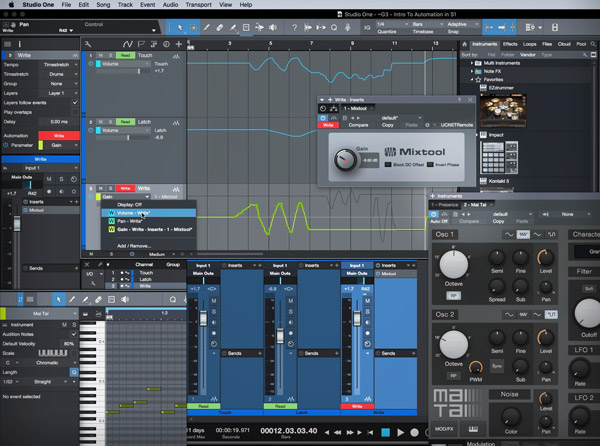
Task: Open the Track menu
Action: [125, 5]
